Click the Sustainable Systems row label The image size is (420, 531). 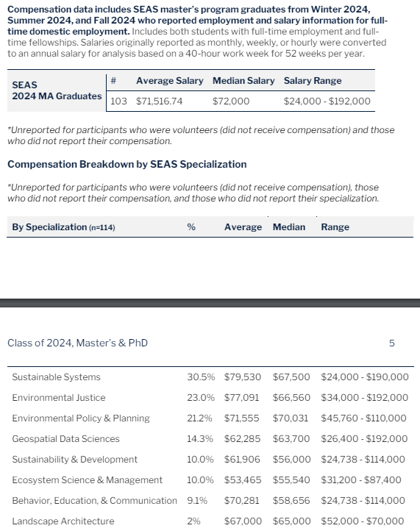pos(56,377)
